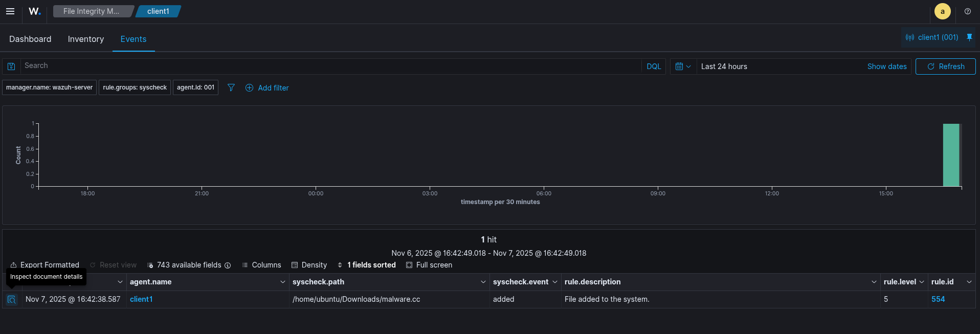Open the hamburger navigation menu

point(10,11)
